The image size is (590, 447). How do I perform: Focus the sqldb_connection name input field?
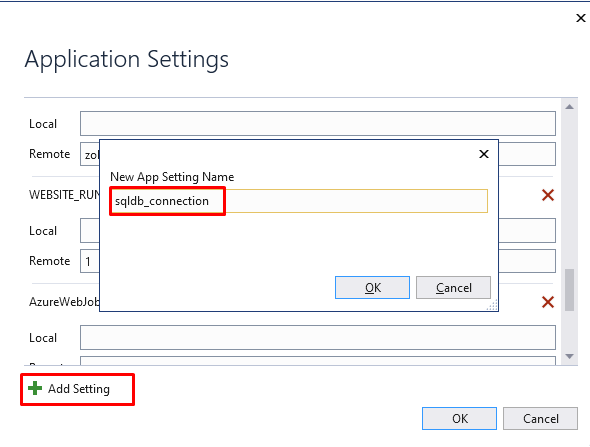(299, 201)
